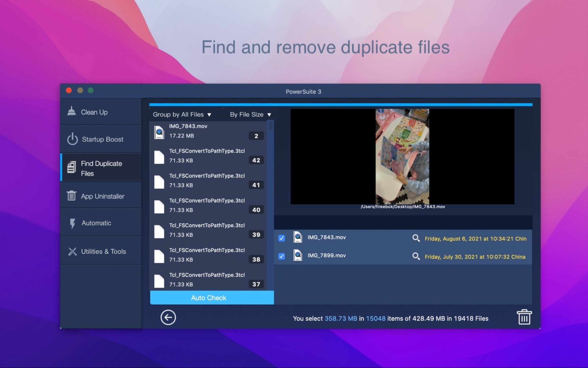Click the red close window button
The height and width of the screenshot is (368, 588).
click(x=69, y=91)
